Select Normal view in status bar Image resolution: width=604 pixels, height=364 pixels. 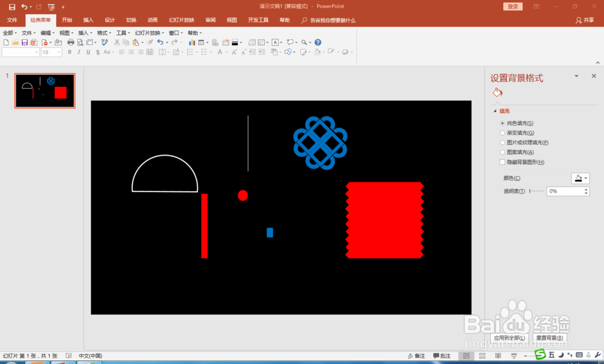click(x=466, y=356)
